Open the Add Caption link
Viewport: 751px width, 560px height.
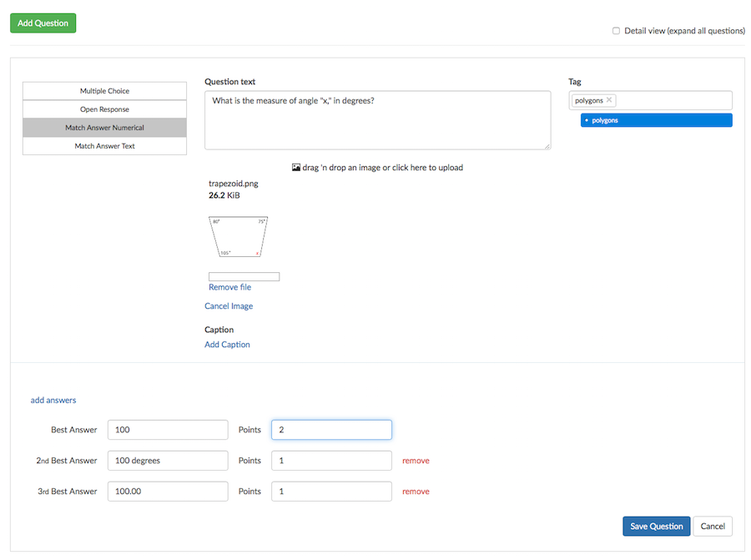227,344
